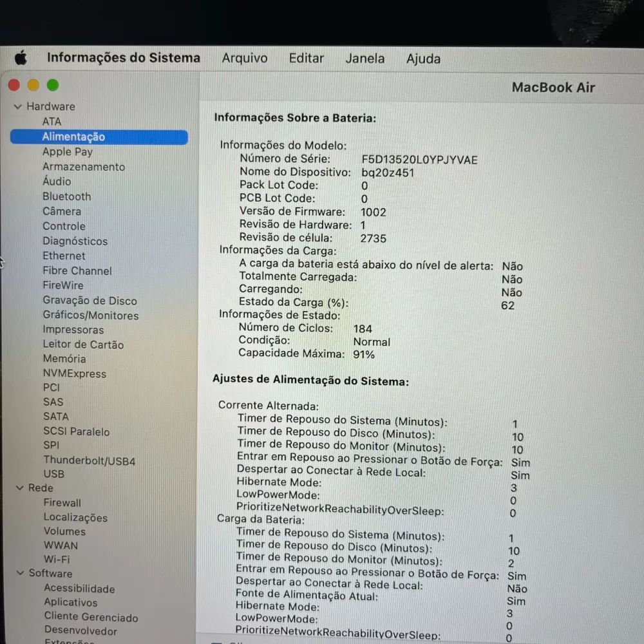
Task: Select Leitor de Cartão in the sidebar
Action: pos(83,345)
